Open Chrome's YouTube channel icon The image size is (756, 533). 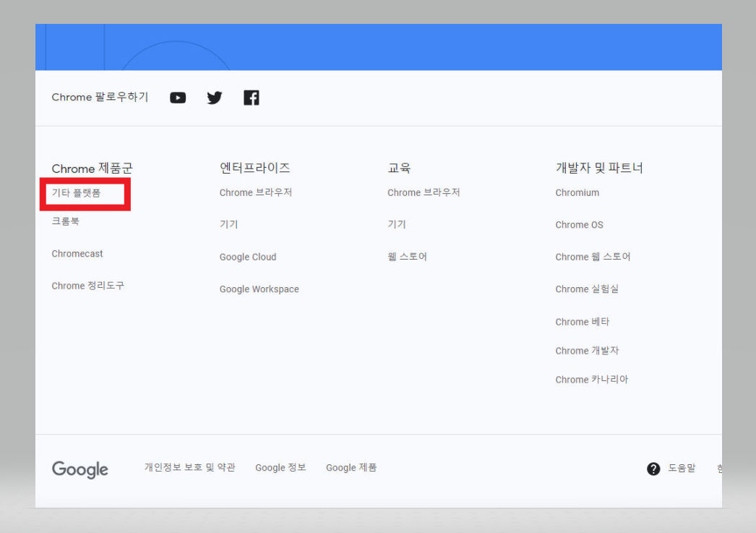(x=178, y=98)
